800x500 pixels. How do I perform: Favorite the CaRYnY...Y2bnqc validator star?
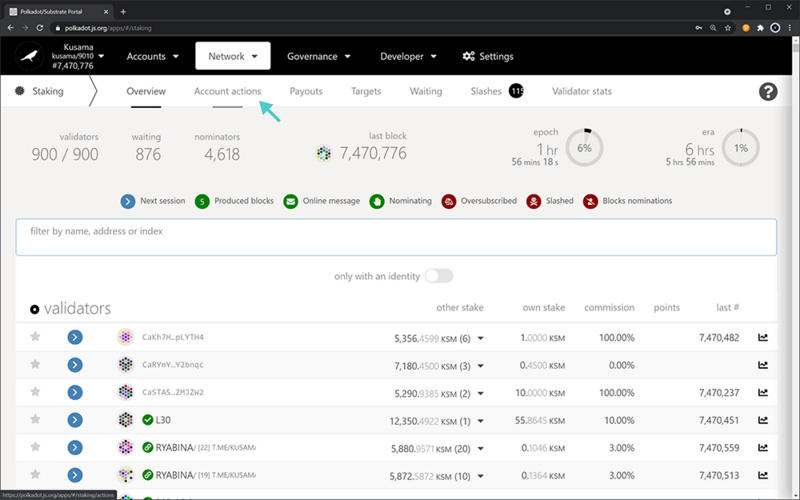(x=35, y=364)
